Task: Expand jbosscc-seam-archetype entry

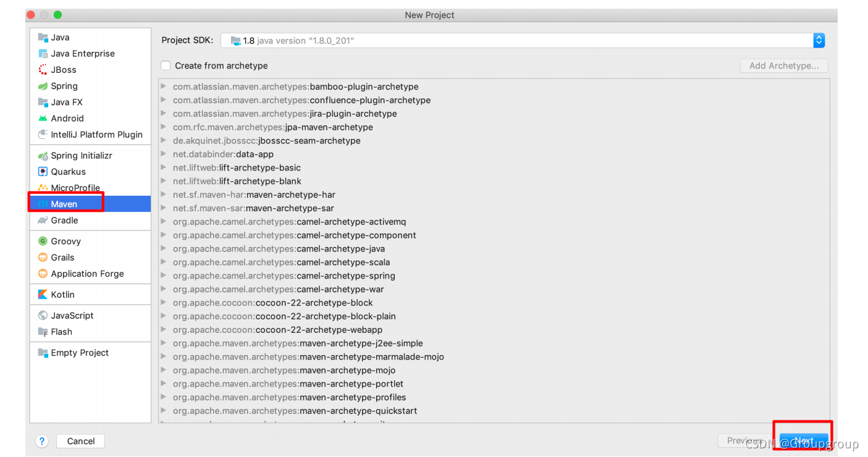Action: click(164, 141)
